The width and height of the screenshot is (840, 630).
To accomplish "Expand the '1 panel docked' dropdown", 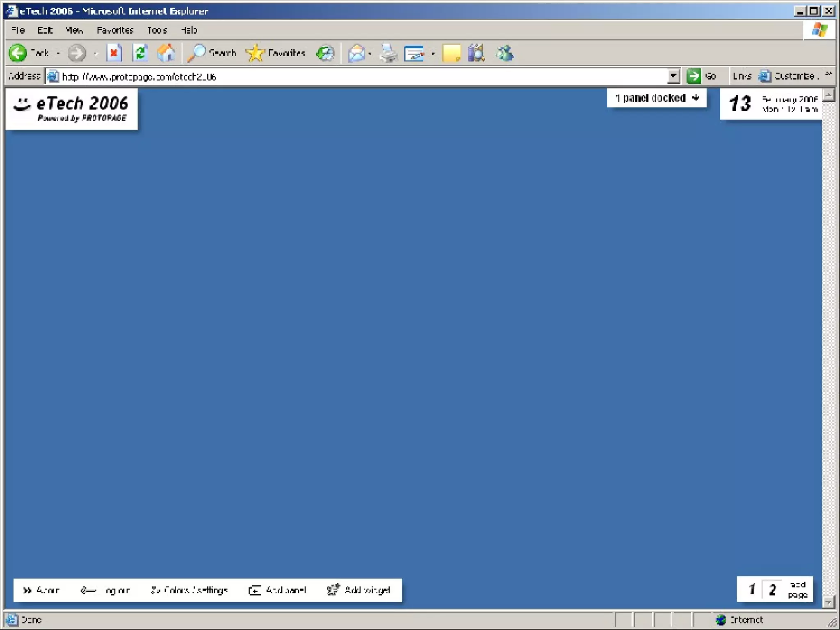I will point(657,98).
